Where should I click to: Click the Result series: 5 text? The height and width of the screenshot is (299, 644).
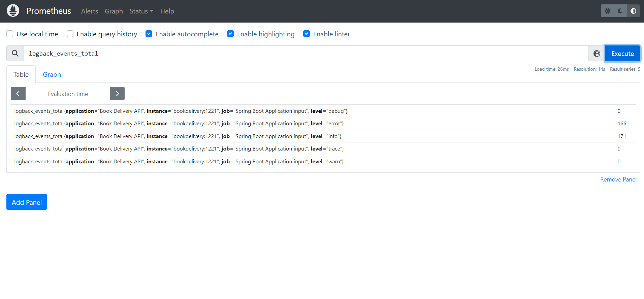click(625, 69)
